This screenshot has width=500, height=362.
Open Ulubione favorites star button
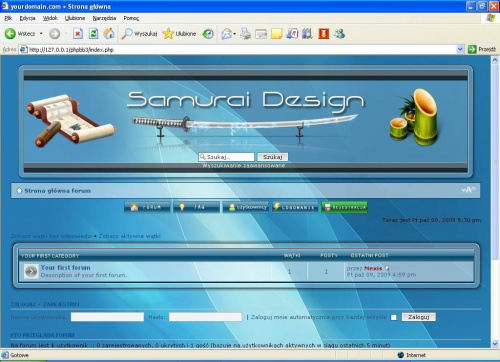coord(180,34)
